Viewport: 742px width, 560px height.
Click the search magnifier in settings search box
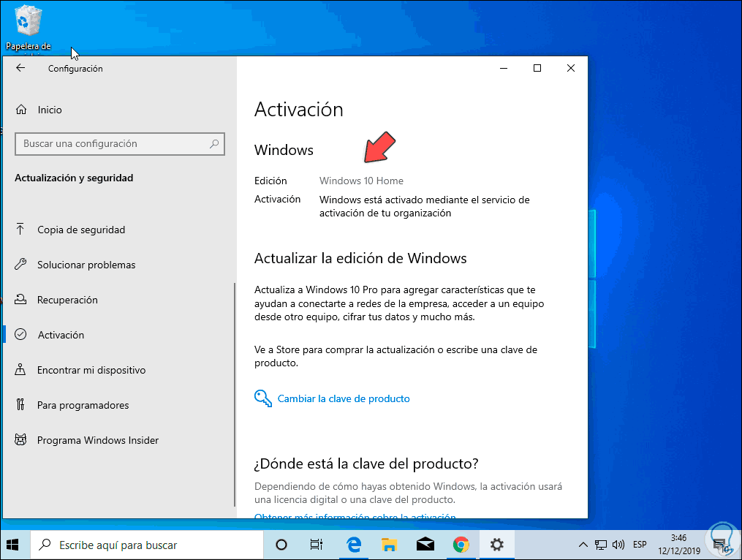pyautogui.click(x=214, y=143)
